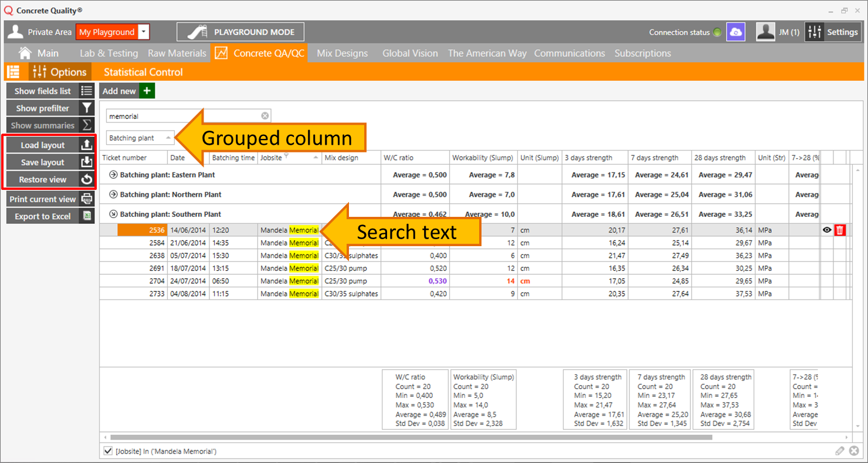This screenshot has width=868, height=463.
Task: Expand the Northern Plant group
Action: [114, 195]
